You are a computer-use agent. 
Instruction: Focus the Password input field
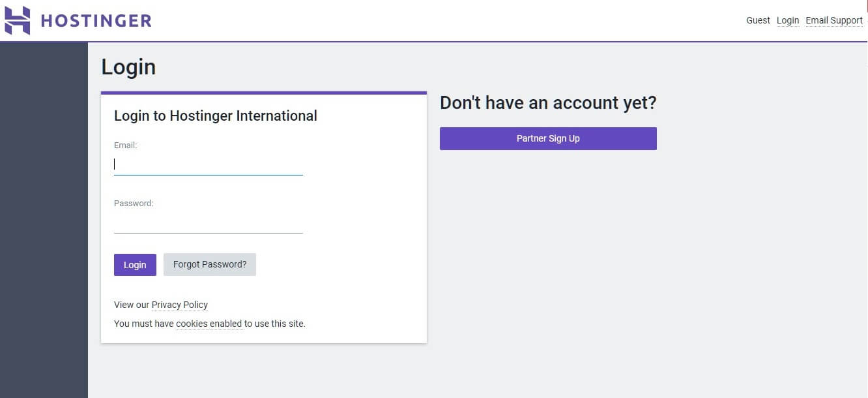(209, 222)
